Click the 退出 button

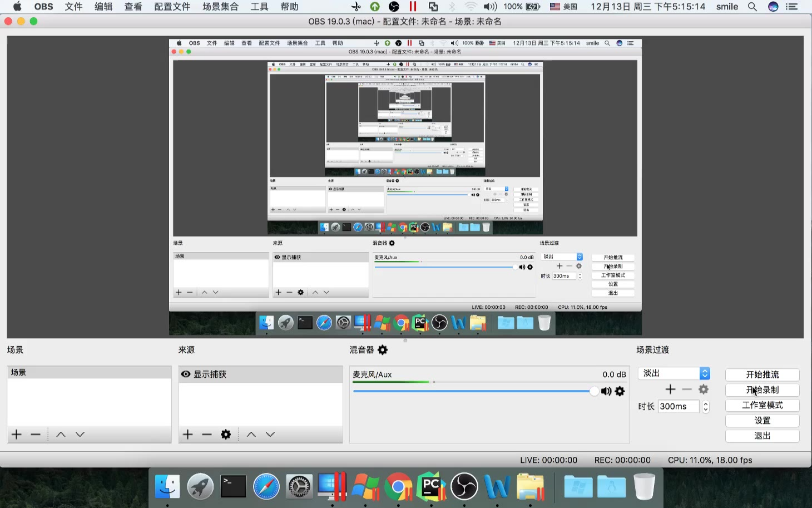(763, 436)
